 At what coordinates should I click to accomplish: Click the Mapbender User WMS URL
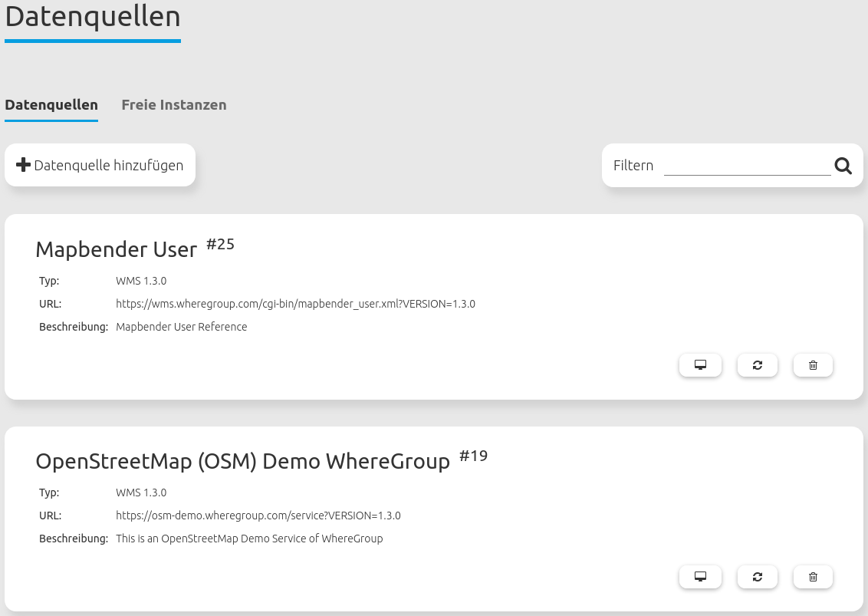pyautogui.click(x=295, y=304)
